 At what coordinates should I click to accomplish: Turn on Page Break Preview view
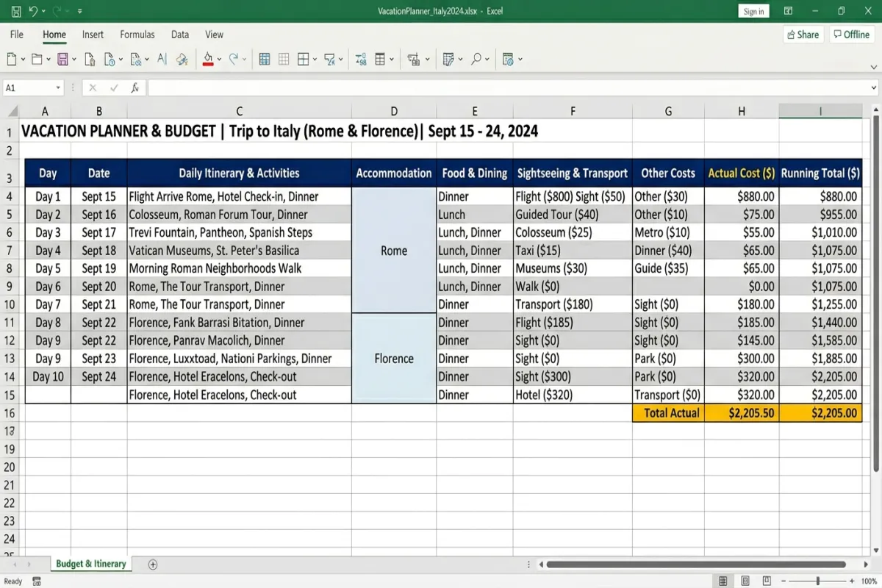pos(767,581)
